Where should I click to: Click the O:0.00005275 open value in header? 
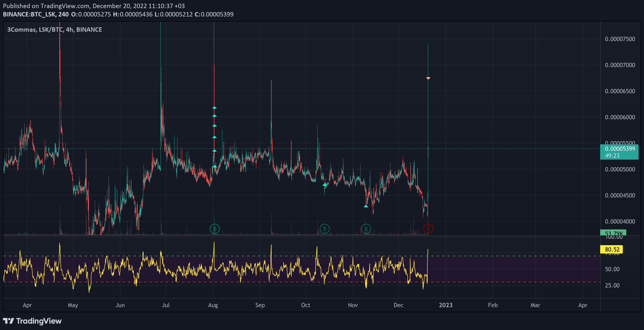point(91,14)
